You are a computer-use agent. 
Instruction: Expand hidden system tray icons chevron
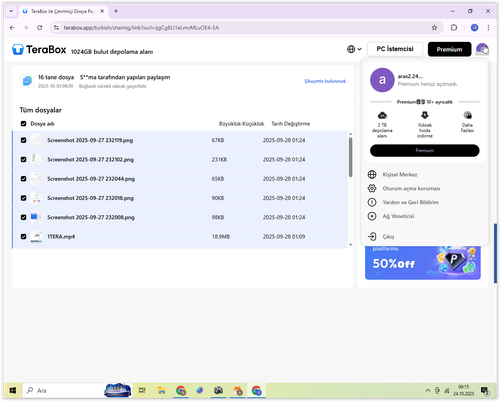point(428,390)
